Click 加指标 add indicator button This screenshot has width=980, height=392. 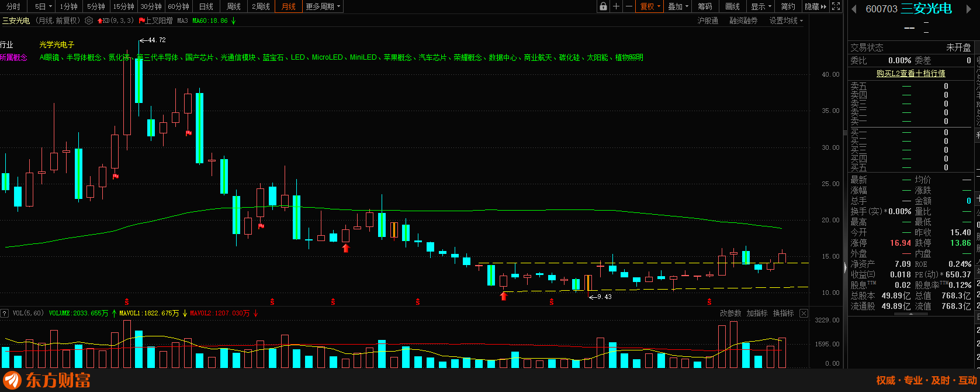coord(757,314)
